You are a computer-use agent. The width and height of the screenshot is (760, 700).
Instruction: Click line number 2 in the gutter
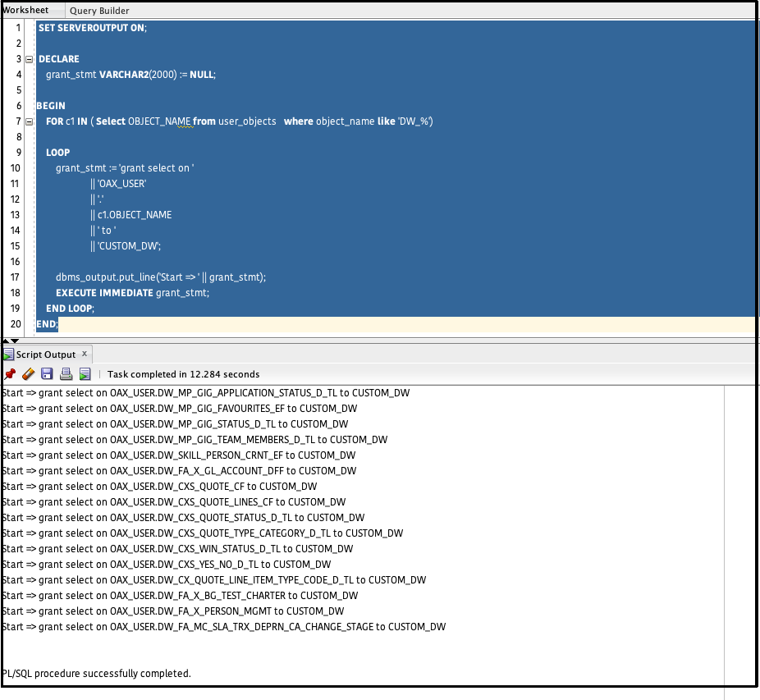[x=18, y=43]
